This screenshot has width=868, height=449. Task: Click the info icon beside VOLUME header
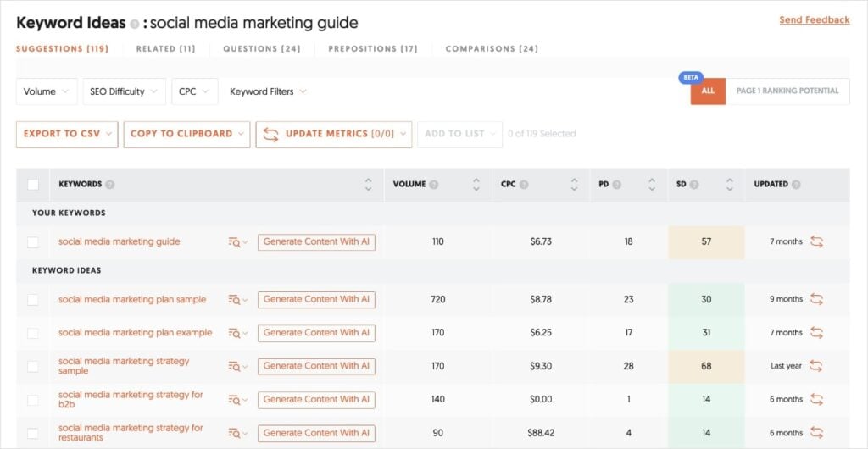tap(433, 185)
